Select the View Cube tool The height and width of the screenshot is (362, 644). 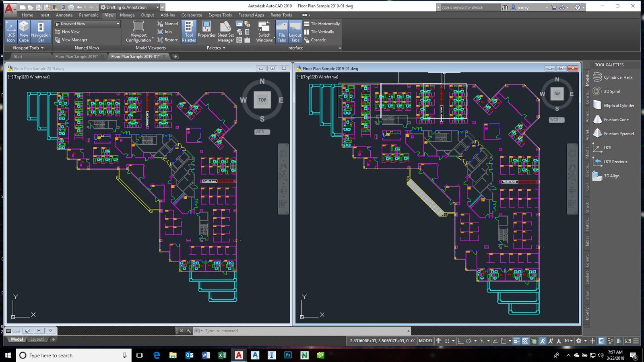click(23, 31)
